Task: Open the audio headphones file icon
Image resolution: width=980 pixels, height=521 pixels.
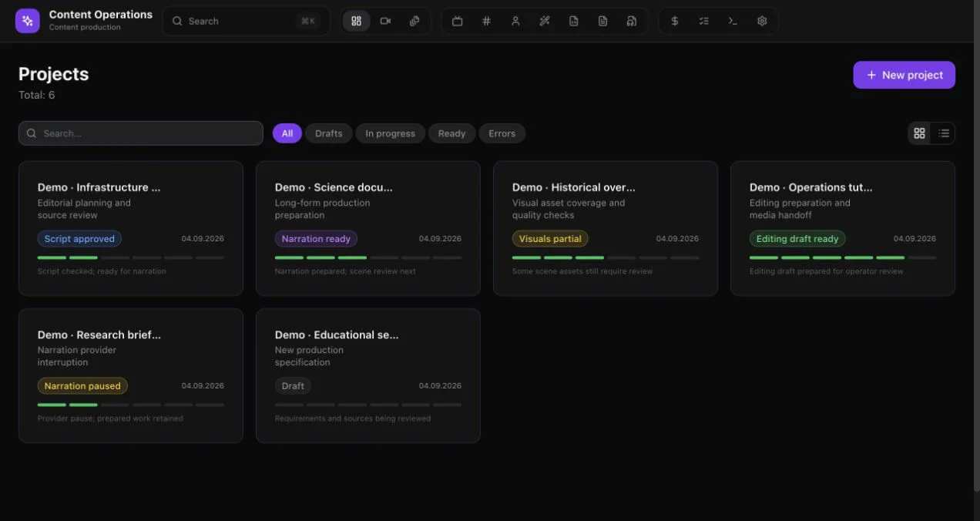Action: click(632, 21)
